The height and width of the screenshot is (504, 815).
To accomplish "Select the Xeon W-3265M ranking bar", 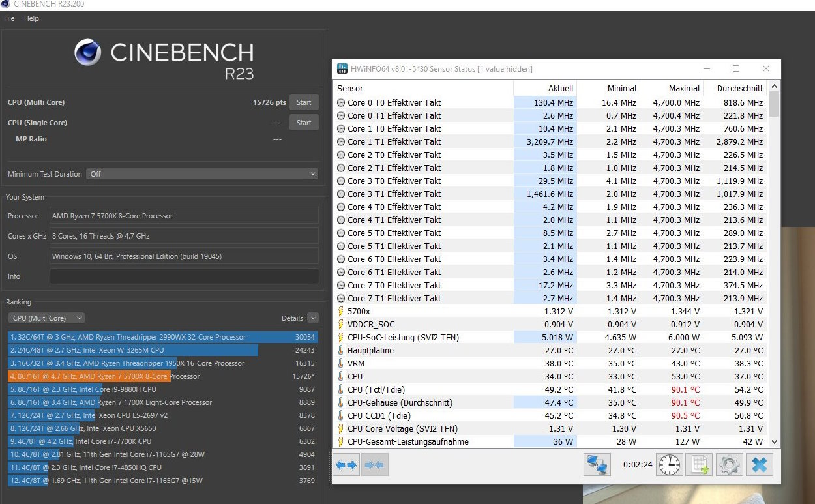I will 133,350.
